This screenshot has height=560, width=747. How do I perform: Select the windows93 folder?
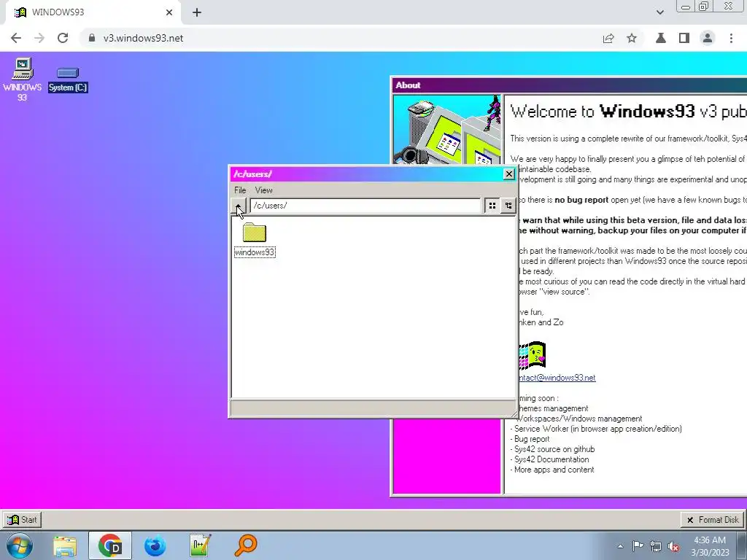[x=255, y=239]
